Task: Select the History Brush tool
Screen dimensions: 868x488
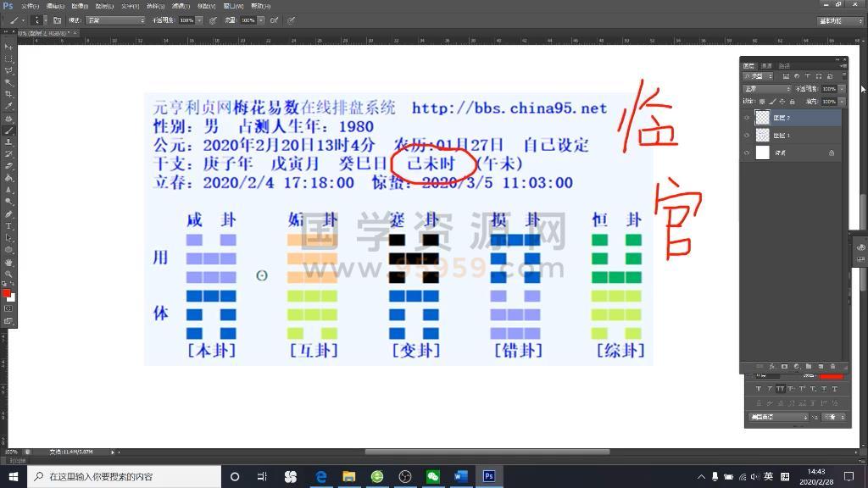Action: [8, 154]
